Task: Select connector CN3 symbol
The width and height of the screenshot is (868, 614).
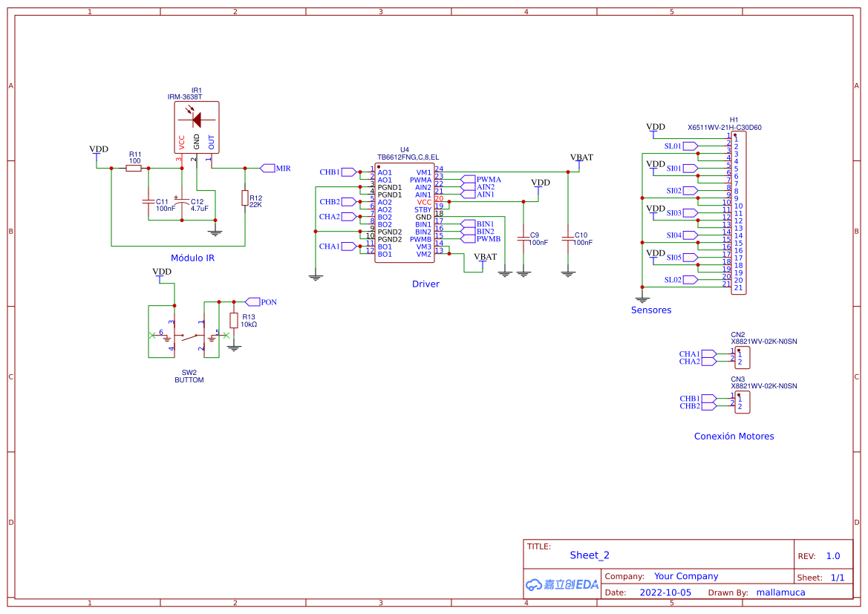Action: coord(744,402)
